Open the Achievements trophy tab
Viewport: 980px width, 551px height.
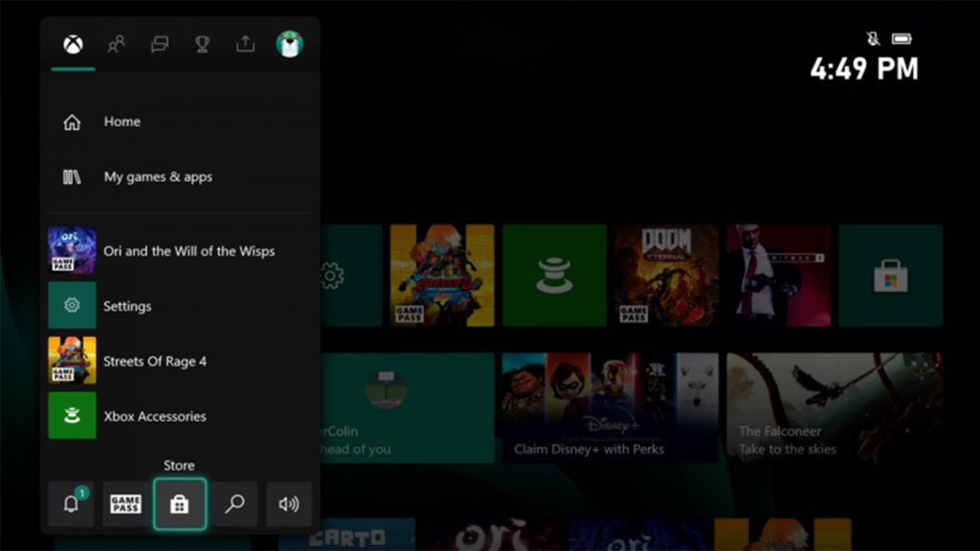click(x=202, y=44)
